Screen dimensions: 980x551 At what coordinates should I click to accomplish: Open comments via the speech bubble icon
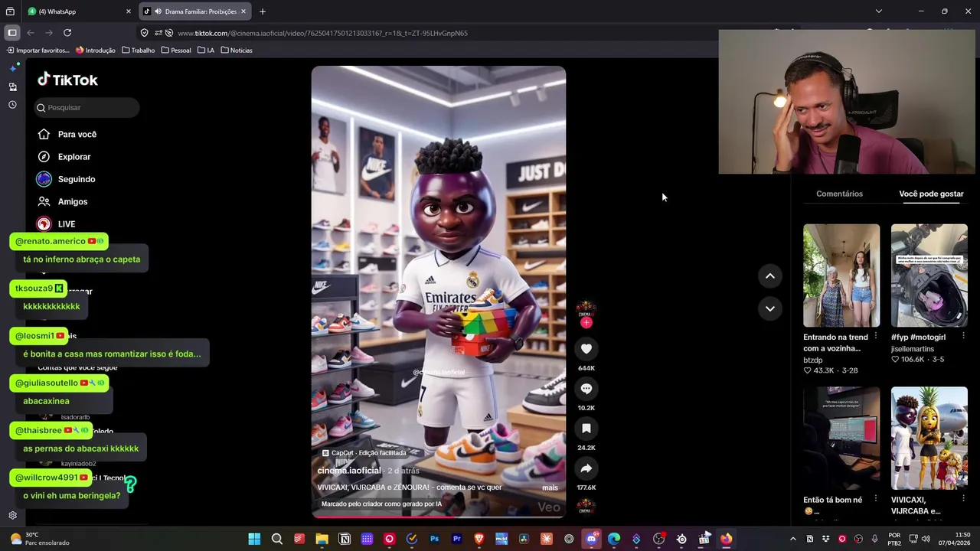(586, 389)
